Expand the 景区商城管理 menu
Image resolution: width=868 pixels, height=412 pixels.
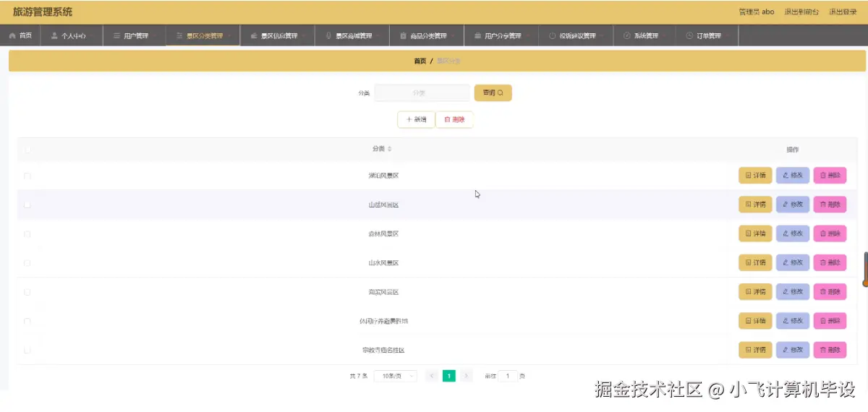click(352, 36)
